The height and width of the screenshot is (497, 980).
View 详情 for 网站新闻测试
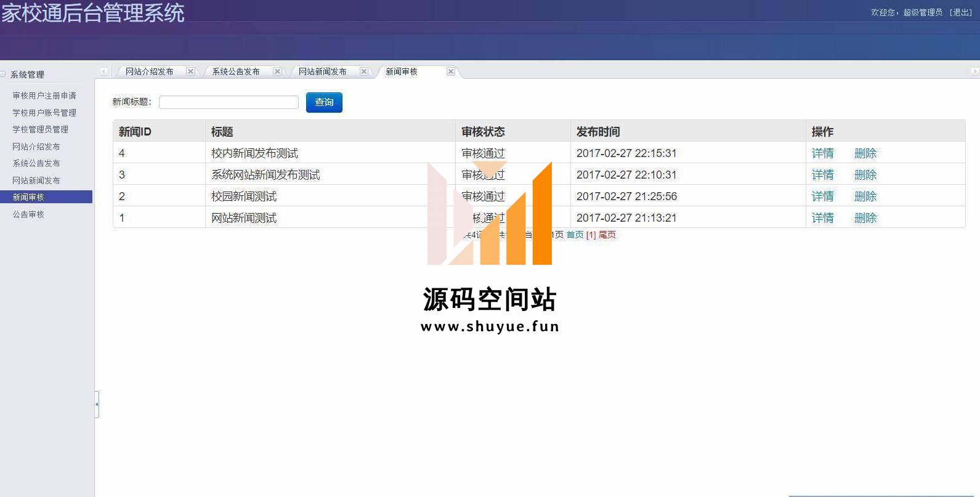823,218
